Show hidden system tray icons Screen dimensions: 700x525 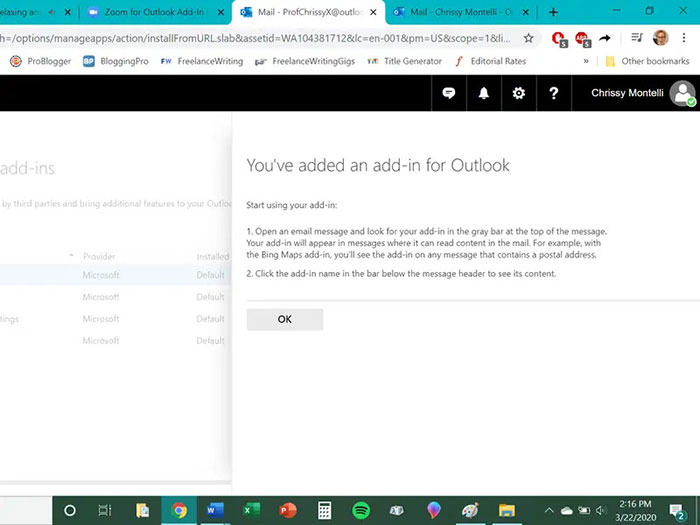click(548, 510)
